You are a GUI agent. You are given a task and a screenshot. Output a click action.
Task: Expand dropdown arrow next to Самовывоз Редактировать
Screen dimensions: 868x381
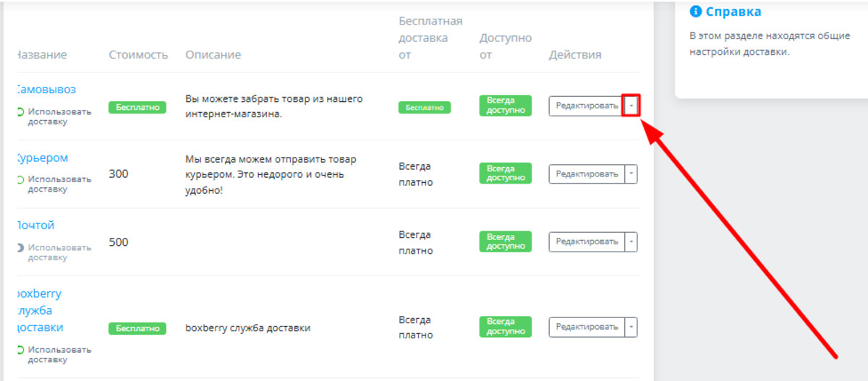click(x=631, y=106)
